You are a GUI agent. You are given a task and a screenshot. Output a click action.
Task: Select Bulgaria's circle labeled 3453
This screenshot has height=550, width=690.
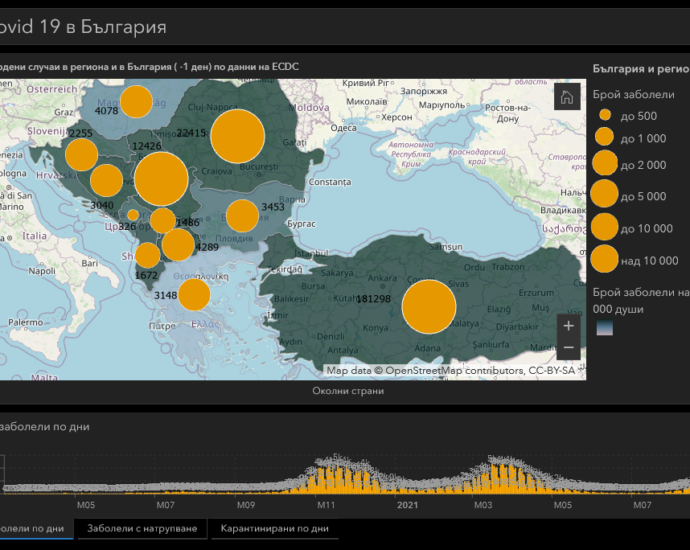coord(242,216)
